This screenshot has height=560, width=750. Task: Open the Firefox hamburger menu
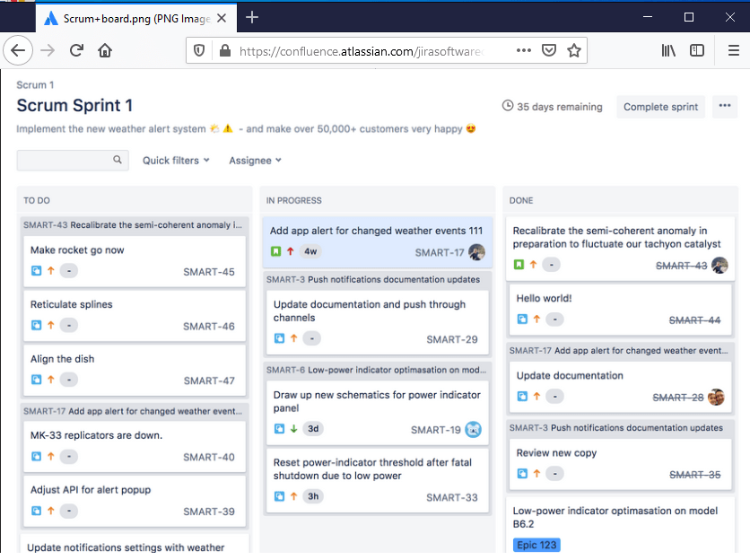[x=733, y=50]
